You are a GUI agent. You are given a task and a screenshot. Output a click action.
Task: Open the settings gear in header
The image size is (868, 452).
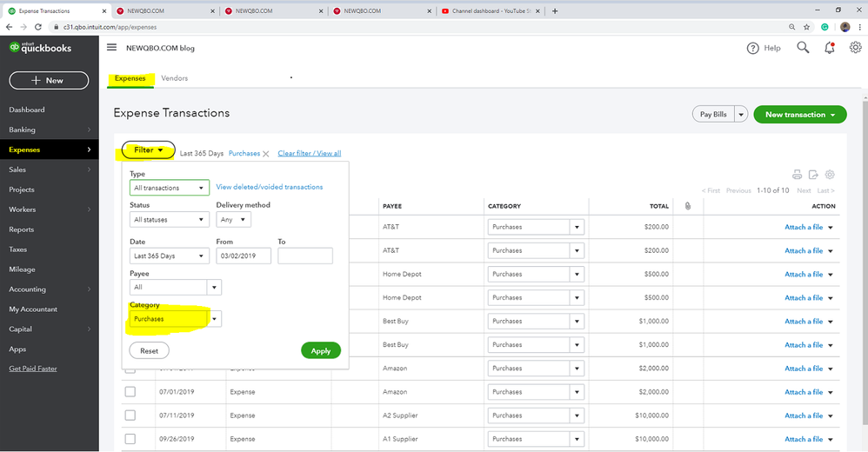coord(855,48)
